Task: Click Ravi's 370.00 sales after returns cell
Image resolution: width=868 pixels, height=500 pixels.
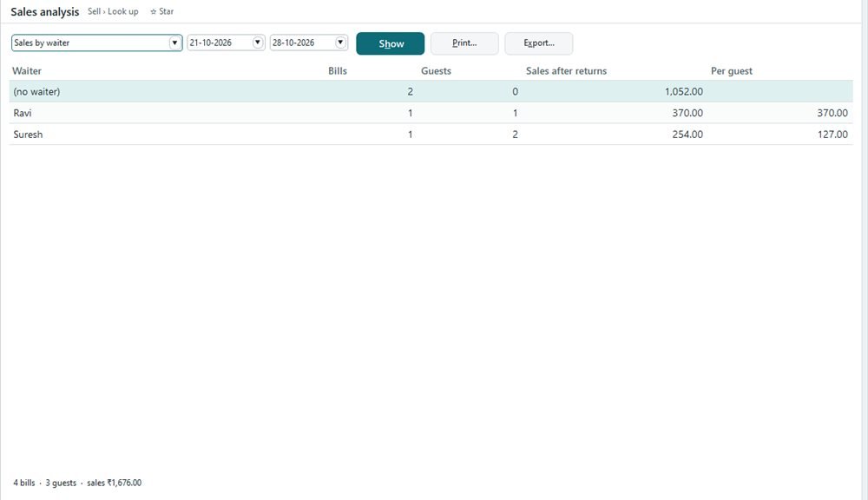Action: point(687,113)
